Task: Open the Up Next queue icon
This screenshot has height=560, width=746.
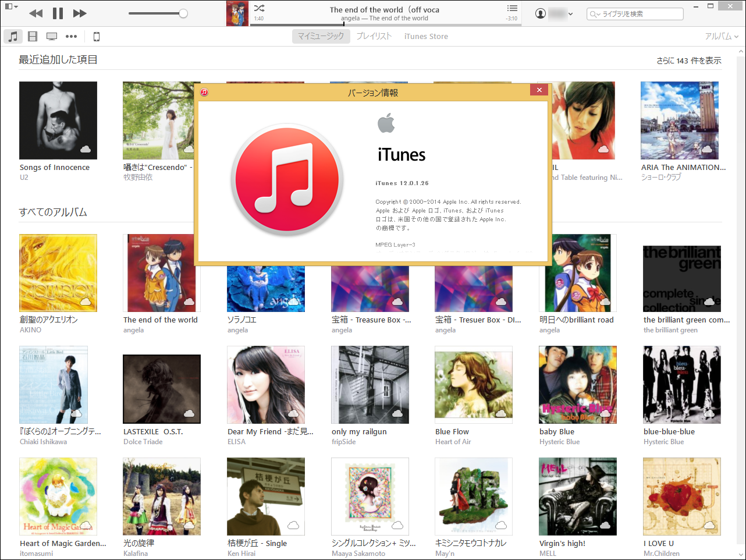Action: pyautogui.click(x=512, y=9)
